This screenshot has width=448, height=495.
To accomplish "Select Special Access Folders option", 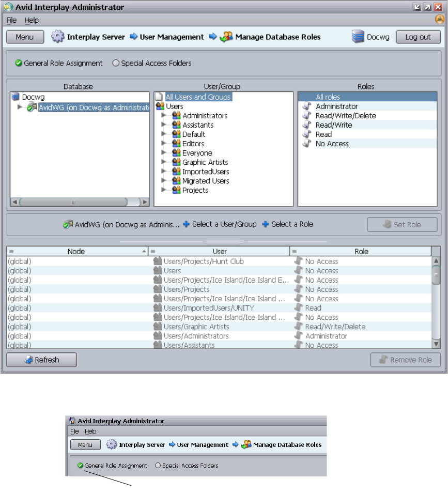I will [152, 63].
